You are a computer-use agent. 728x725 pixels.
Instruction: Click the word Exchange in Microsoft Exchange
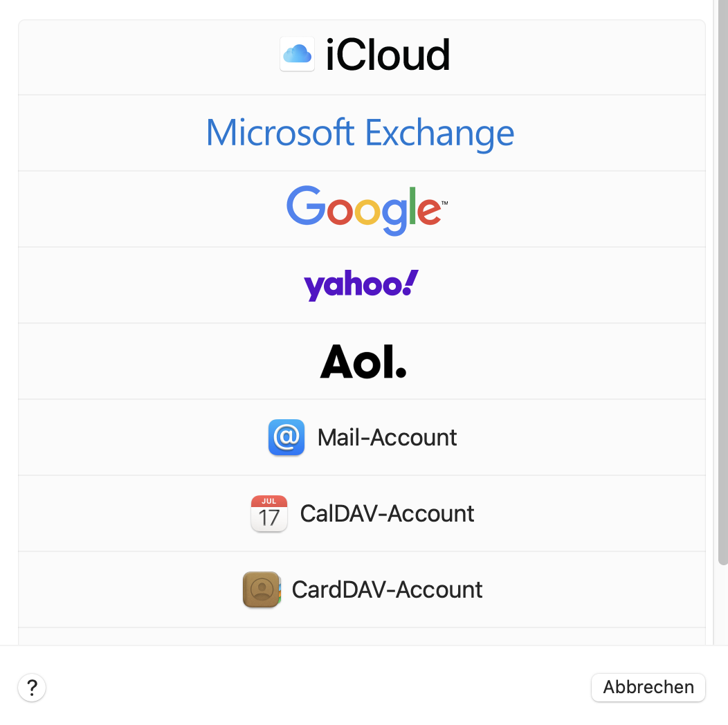[439, 133]
